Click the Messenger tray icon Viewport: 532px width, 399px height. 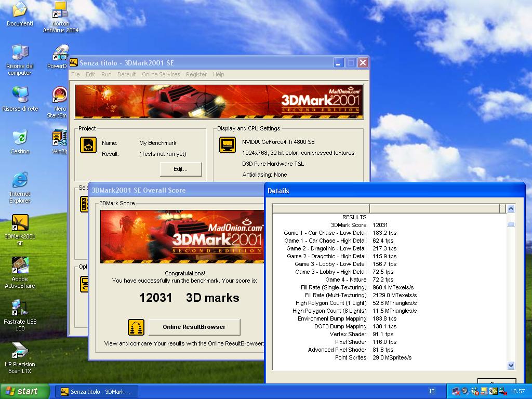(475, 391)
